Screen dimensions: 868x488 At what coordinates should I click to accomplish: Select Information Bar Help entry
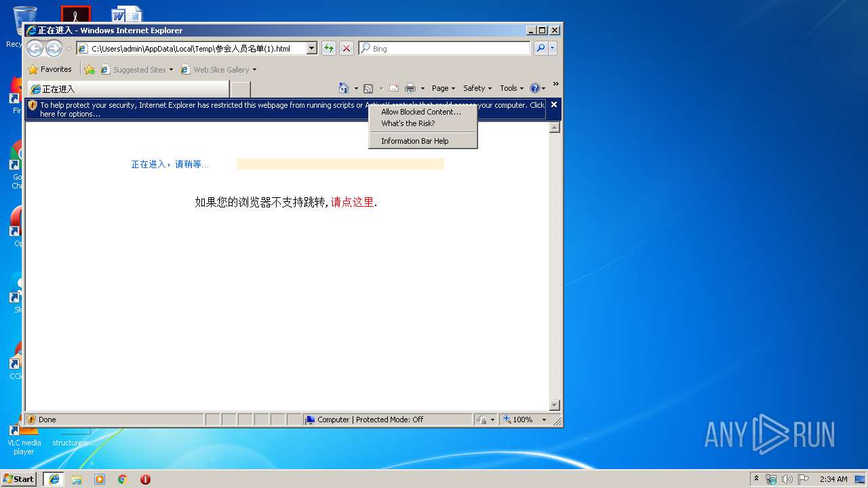click(x=415, y=141)
